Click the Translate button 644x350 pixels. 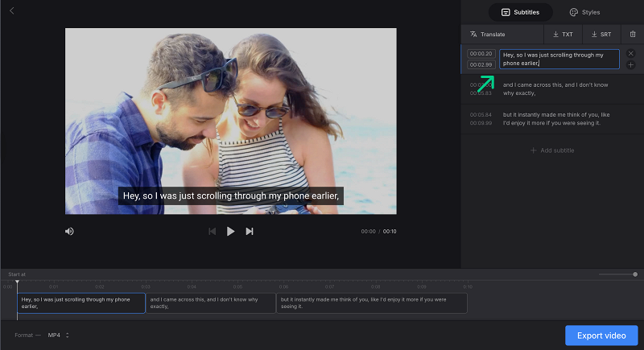pyautogui.click(x=488, y=35)
